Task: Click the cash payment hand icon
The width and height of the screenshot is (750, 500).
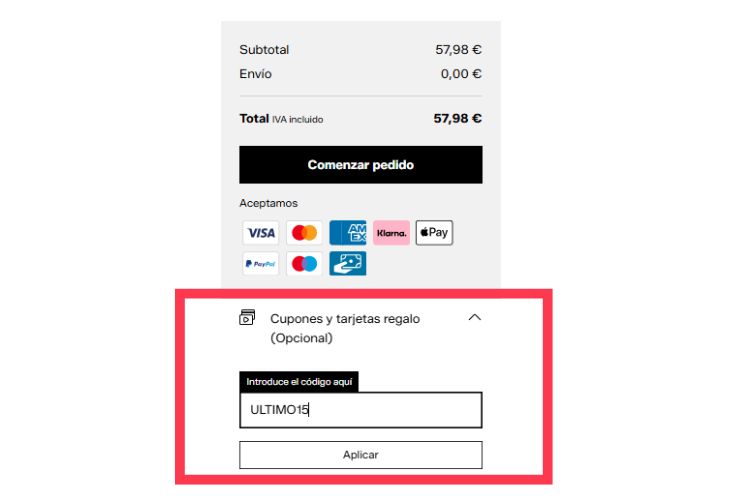Action: pos(348,264)
